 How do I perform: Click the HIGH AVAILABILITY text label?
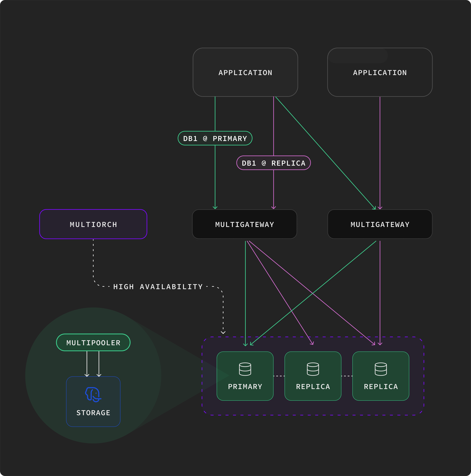point(158,287)
